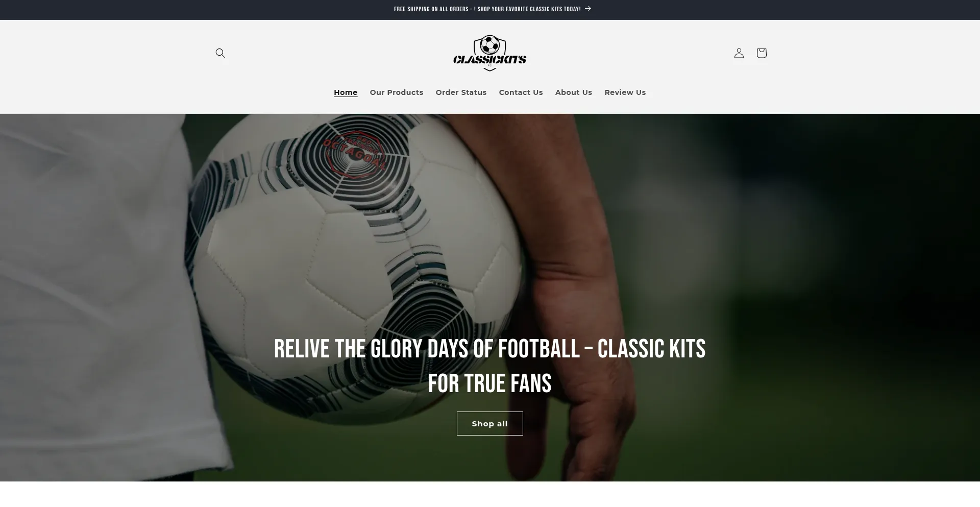Click the Shop all button
980x507 pixels.
pos(489,423)
